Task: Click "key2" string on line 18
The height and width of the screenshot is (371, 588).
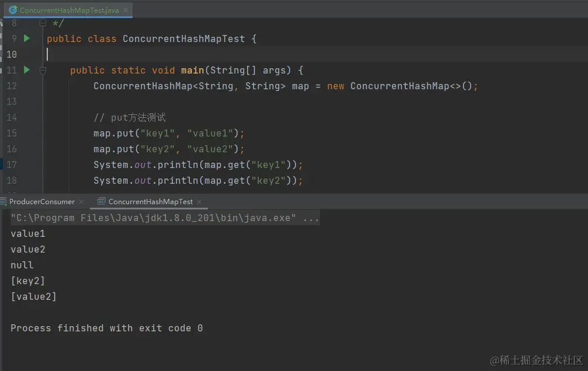Action: 269,181
